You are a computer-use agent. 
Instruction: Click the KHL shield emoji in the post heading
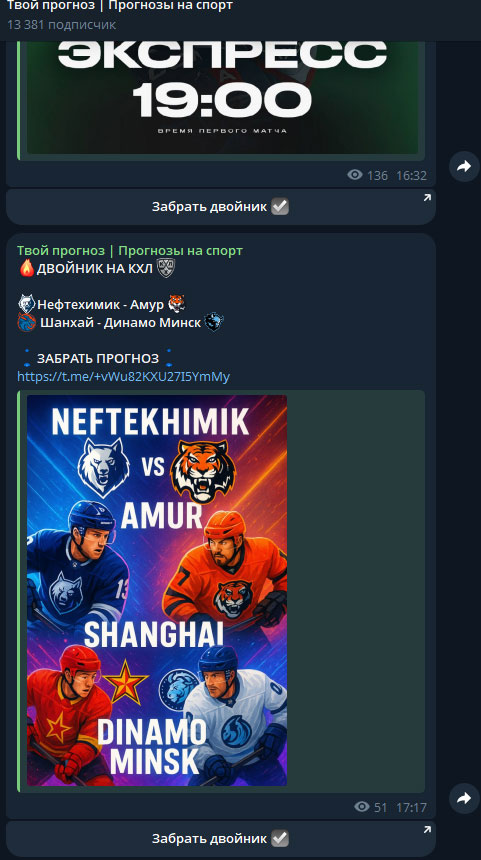(166, 268)
